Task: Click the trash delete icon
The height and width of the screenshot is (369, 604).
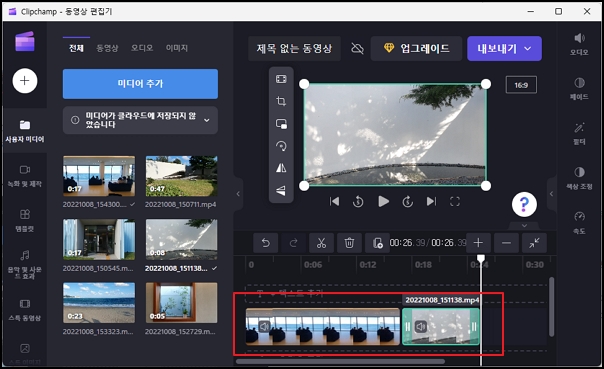Action: point(349,243)
